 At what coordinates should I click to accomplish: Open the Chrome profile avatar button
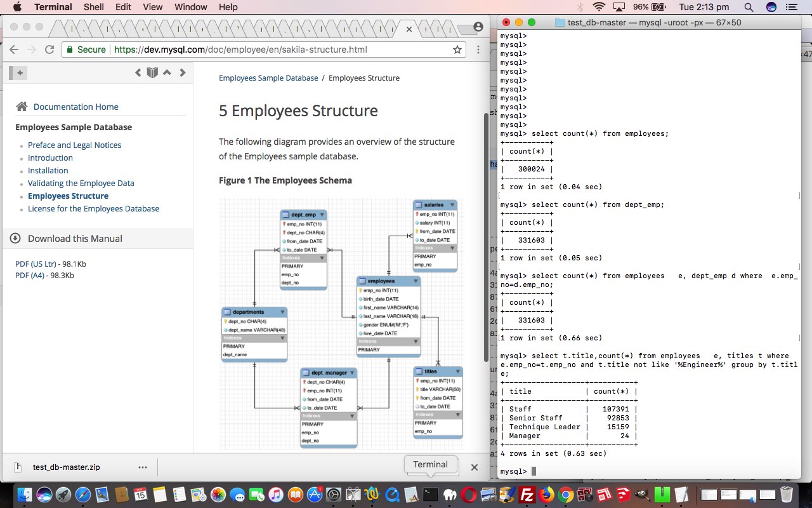pyautogui.click(x=478, y=27)
